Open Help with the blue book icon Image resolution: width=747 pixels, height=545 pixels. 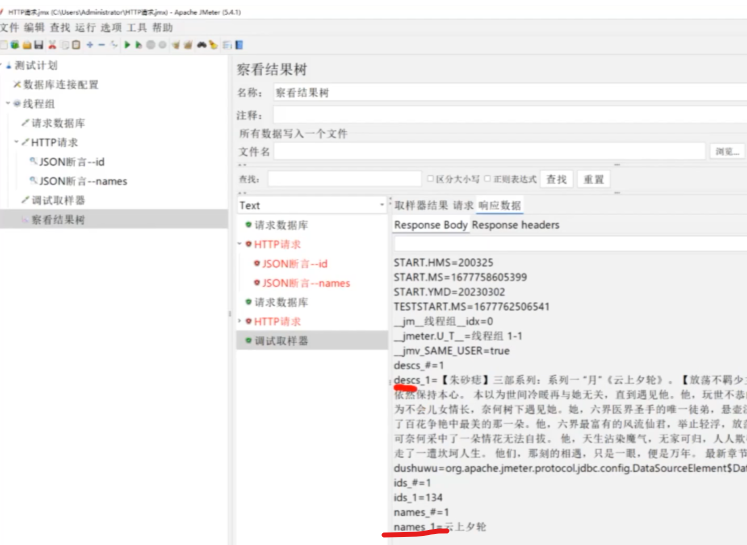click(x=239, y=45)
